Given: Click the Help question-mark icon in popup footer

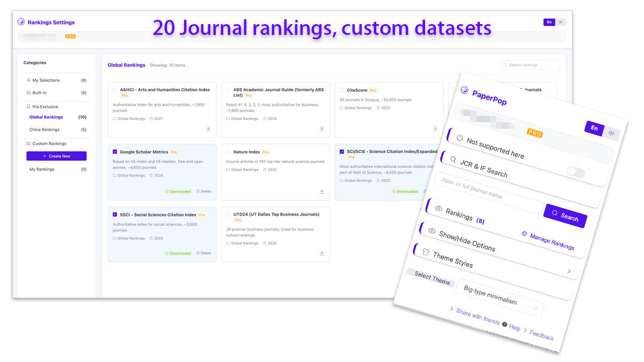Looking at the screenshot, I should (505, 324).
